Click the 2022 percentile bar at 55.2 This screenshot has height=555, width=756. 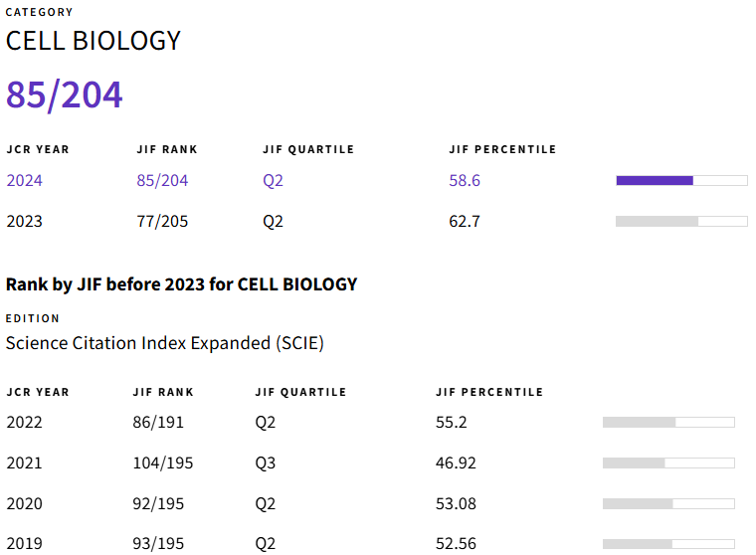click(x=668, y=422)
